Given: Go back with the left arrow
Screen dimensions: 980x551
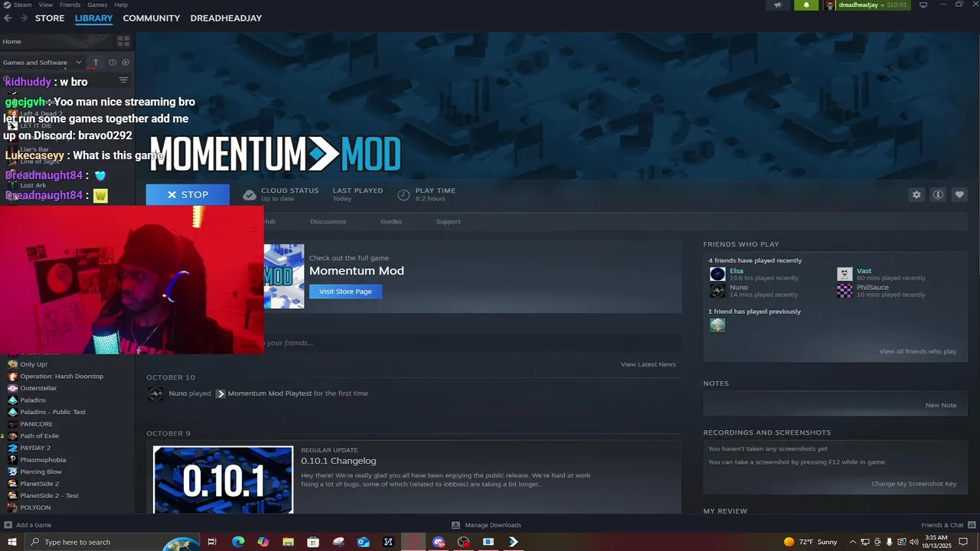Looking at the screenshot, I should point(8,18).
